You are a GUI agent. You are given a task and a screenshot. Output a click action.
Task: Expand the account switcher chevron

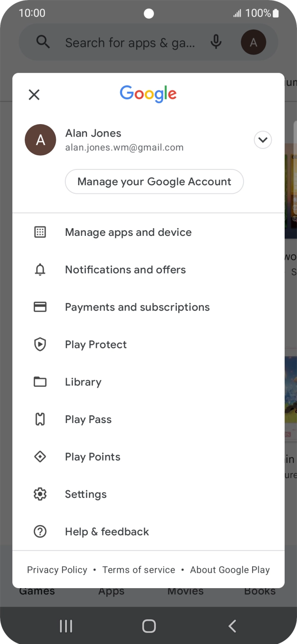[x=263, y=140]
